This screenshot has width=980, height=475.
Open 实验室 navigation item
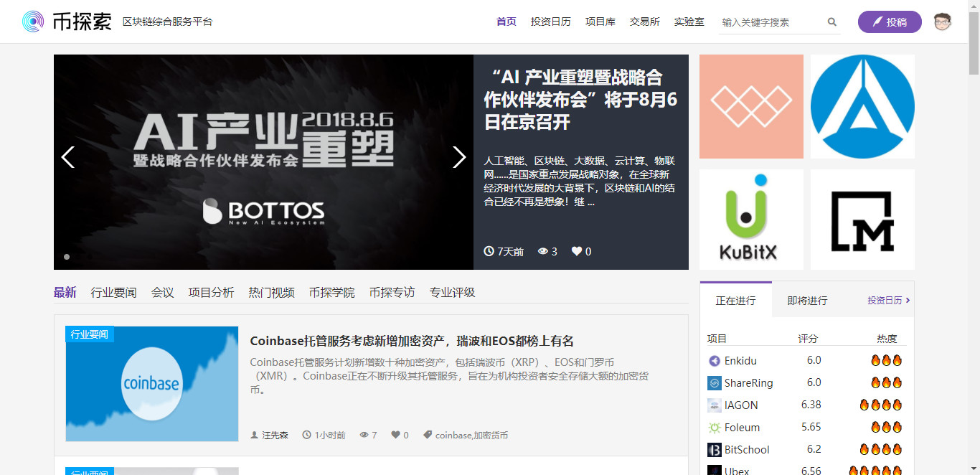coord(689,22)
